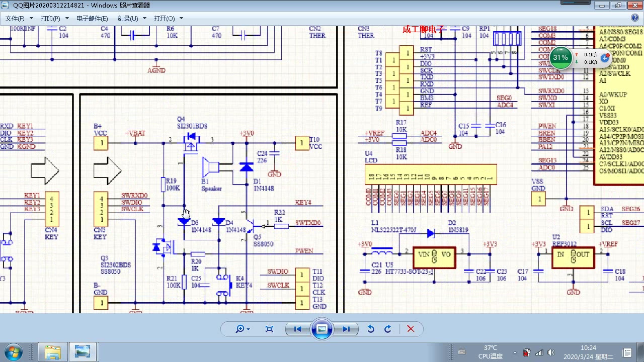The width and height of the screenshot is (644, 362).
Task: Expand the 打开(O) open-with menu
Action: tap(168, 18)
